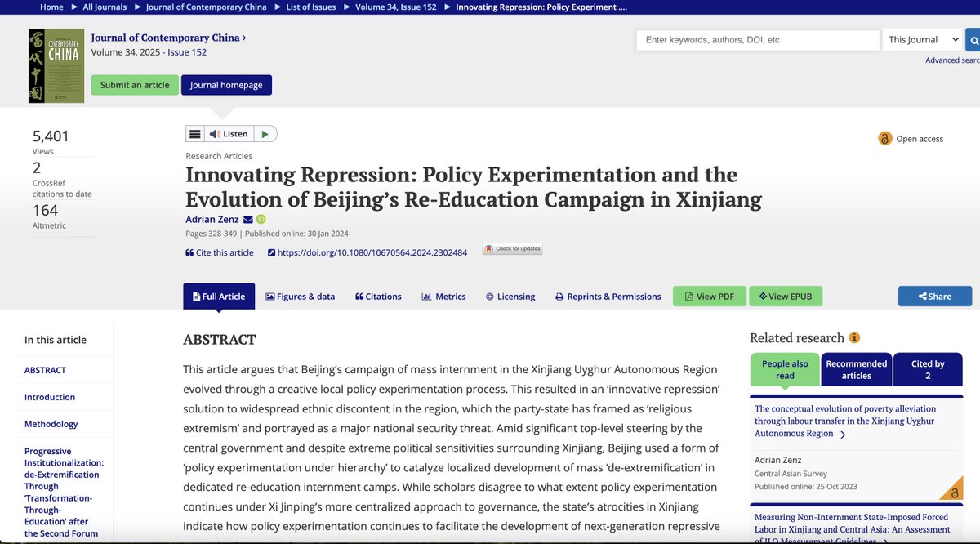Click the CrossRef citations to date count

point(37,168)
